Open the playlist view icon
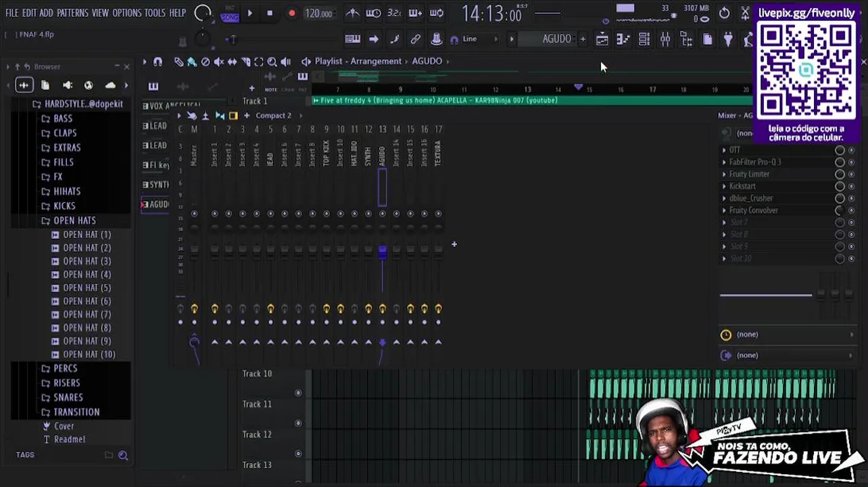This screenshot has height=487, width=868. click(602, 40)
